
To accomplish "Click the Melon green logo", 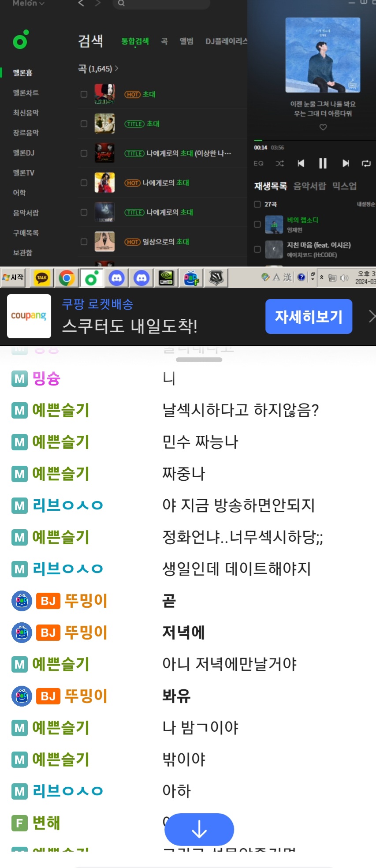I will tap(21, 40).
